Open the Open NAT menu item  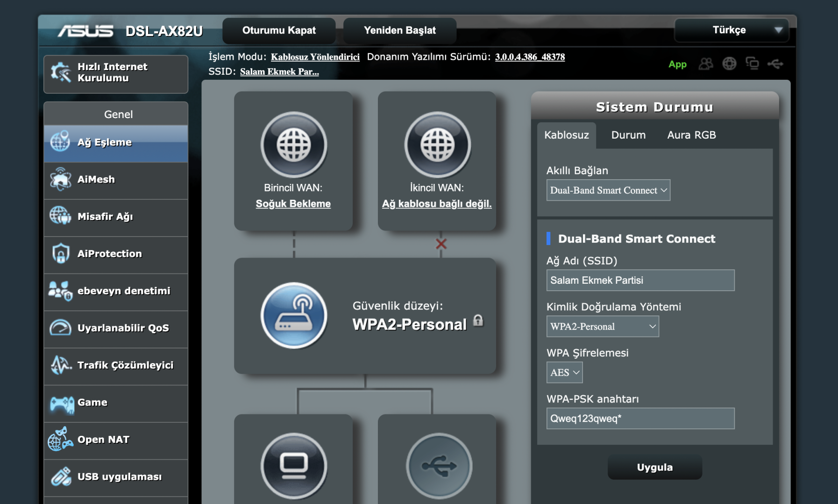(116, 440)
